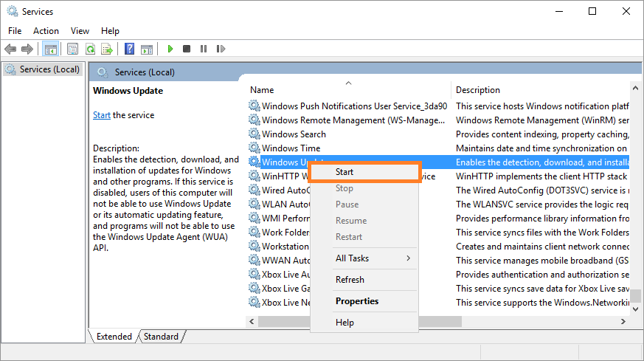Open the View menu

(x=80, y=31)
